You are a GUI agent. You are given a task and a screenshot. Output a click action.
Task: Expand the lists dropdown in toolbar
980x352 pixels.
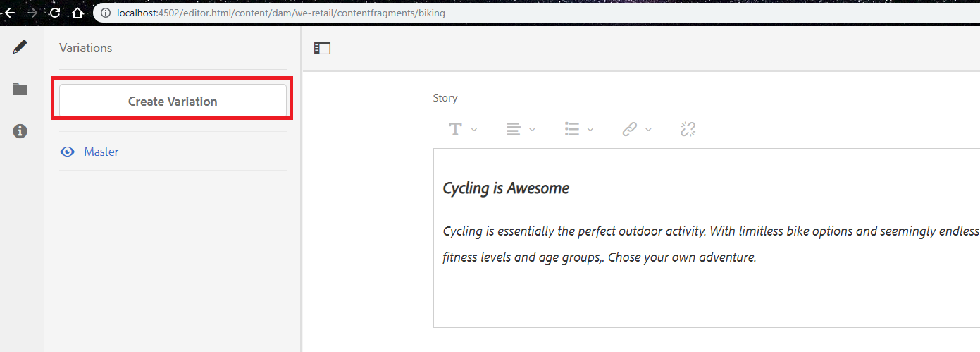pyautogui.click(x=578, y=129)
